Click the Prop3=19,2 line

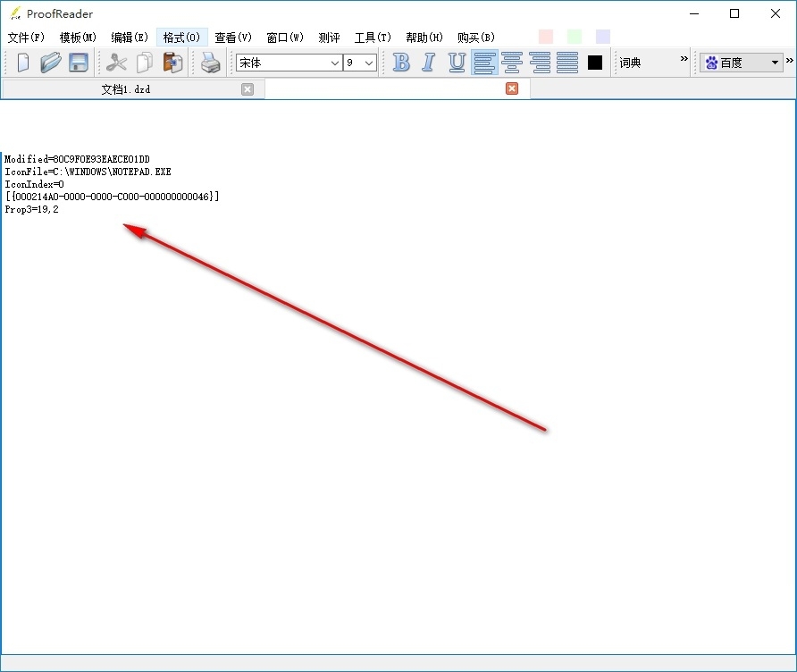[x=31, y=209]
